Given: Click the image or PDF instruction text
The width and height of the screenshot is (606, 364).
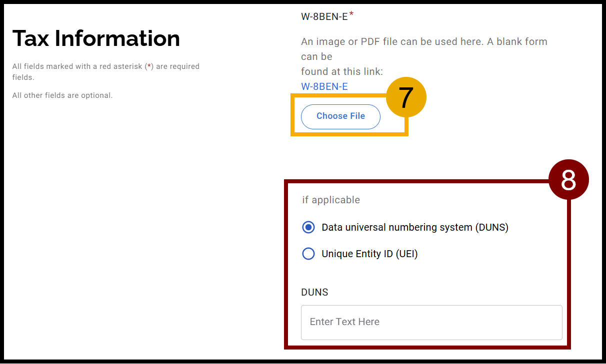Looking at the screenshot, I should 424,41.
